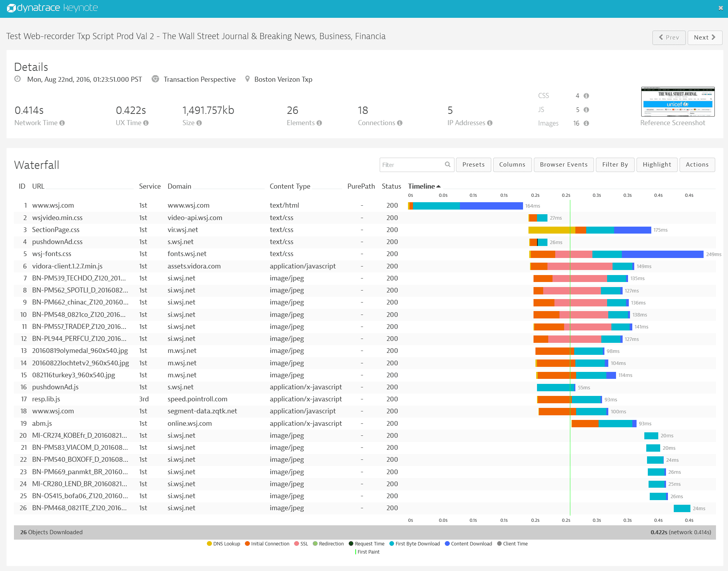
Task: Click the IP Addresses info icon
Action: (x=490, y=123)
